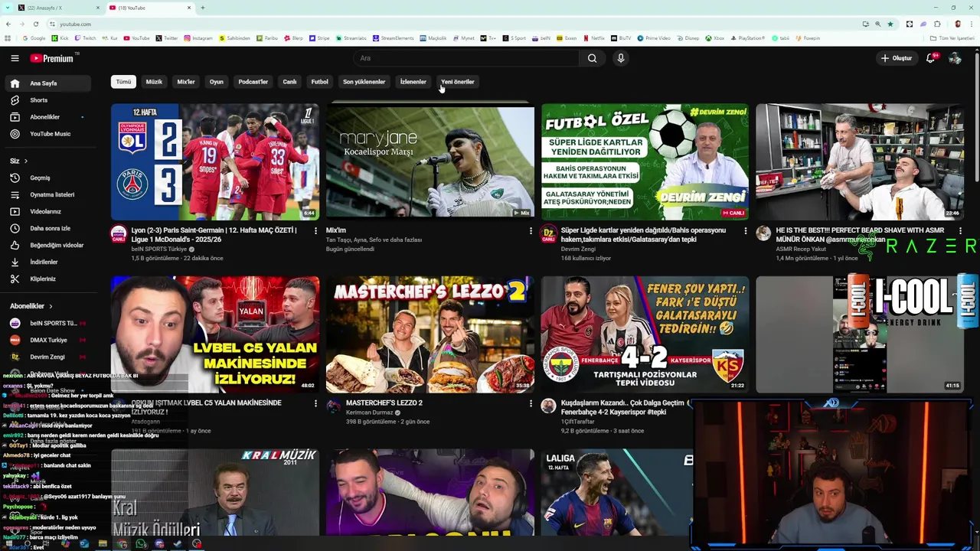Open the Futbol Özel Devrim Zengi thumbnail
This screenshot has width=980, height=551.
click(x=645, y=161)
